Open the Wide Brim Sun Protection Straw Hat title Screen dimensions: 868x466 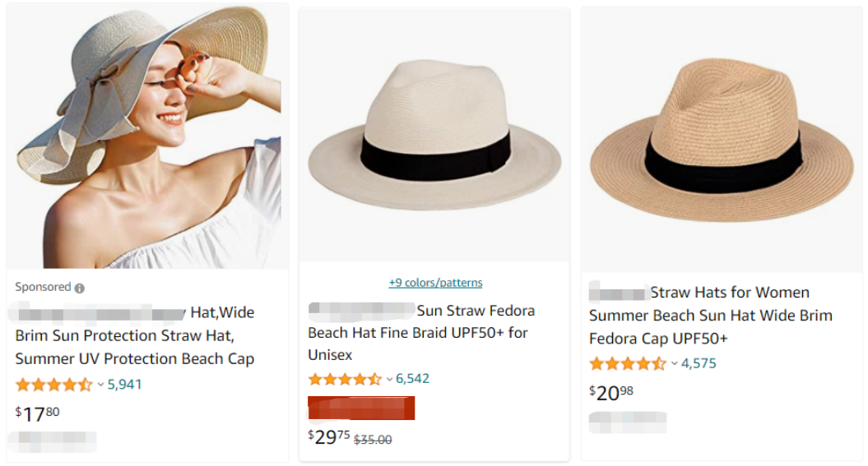pyautogui.click(x=135, y=335)
